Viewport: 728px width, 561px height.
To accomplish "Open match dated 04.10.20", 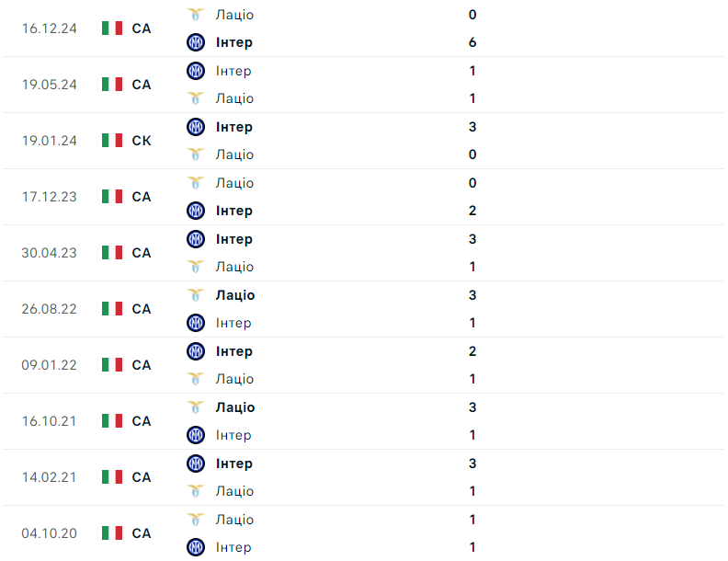I will pyautogui.click(x=50, y=533).
